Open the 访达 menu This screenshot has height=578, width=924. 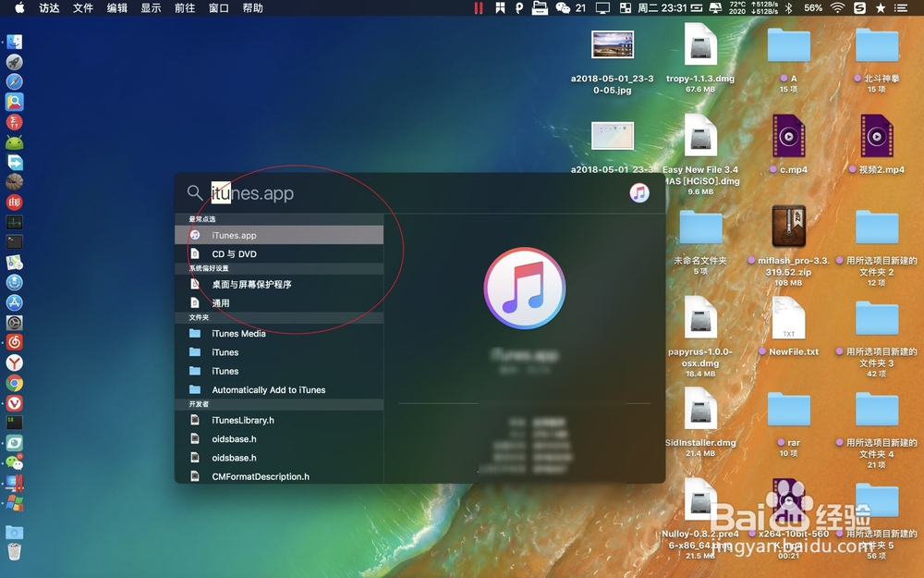[x=49, y=7]
